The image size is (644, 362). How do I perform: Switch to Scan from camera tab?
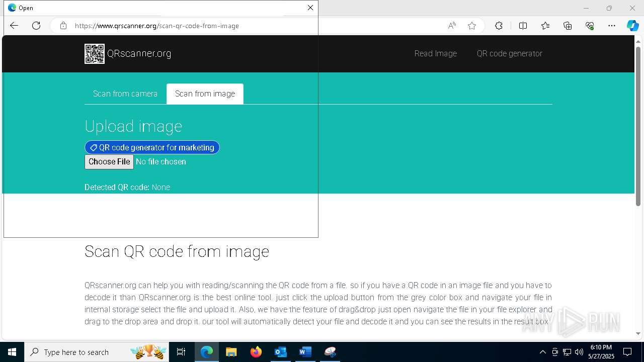(125, 94)
